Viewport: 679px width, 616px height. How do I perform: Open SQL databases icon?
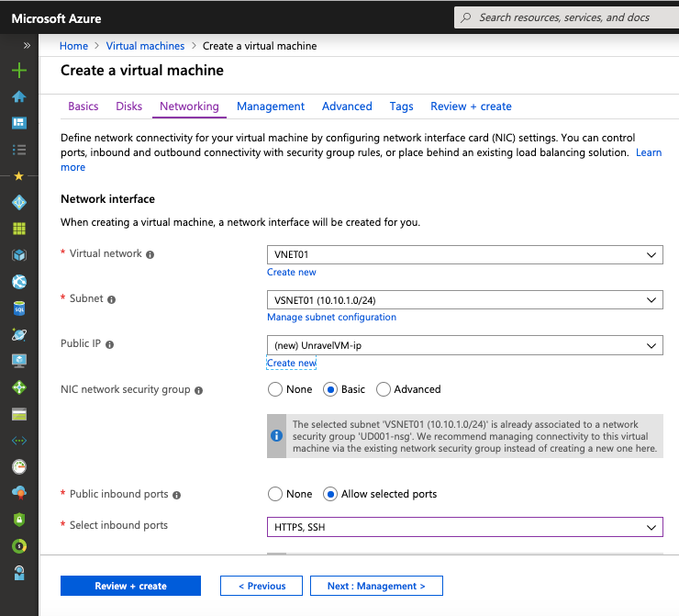click(x=19, y=308)
